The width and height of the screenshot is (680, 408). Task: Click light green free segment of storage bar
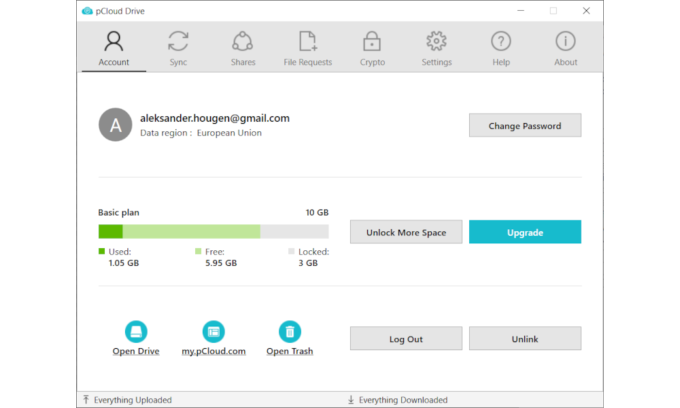coord(191,232)
